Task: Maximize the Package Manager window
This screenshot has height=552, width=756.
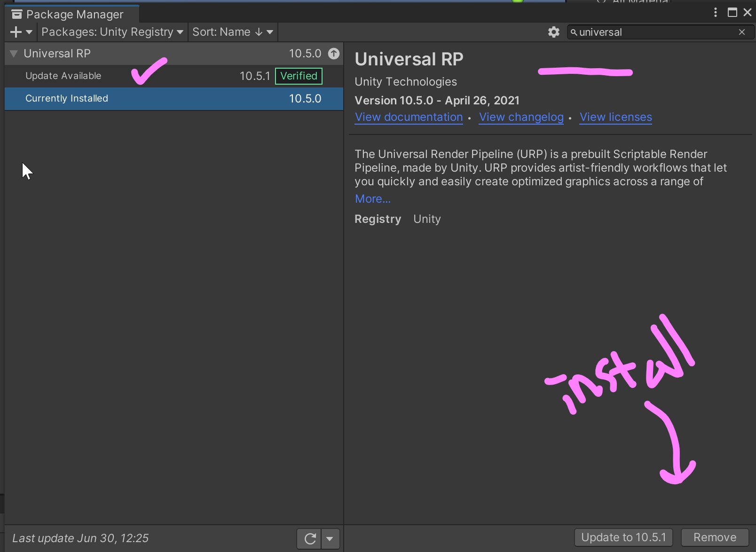Action: [x=732, y=13]
